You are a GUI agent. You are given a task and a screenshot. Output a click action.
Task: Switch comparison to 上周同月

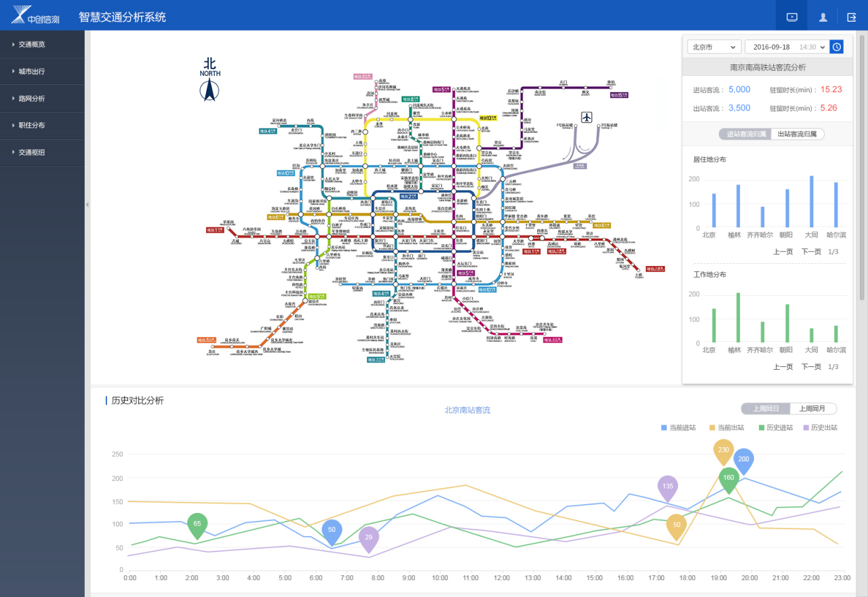pos(812,408)
